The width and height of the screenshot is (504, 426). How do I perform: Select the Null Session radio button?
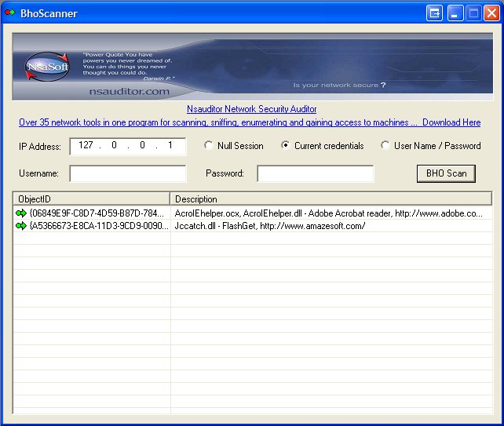(x=209, y=146)
